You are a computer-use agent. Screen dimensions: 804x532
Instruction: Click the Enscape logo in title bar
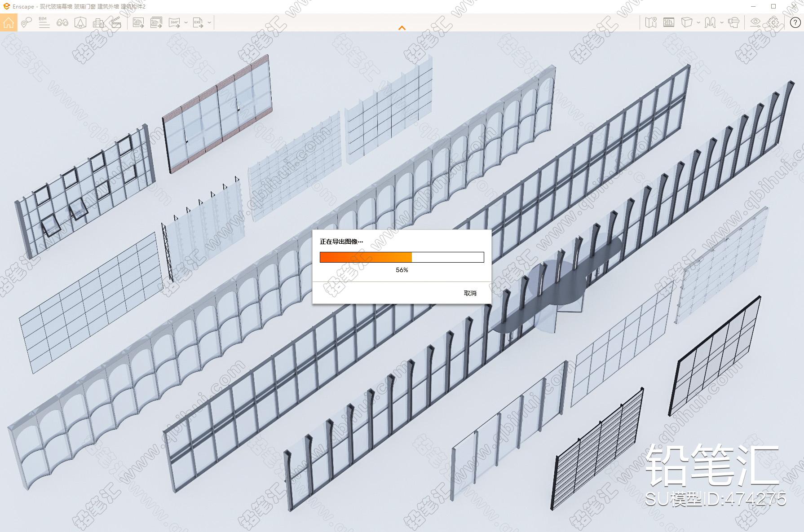[x=7, y=6]
